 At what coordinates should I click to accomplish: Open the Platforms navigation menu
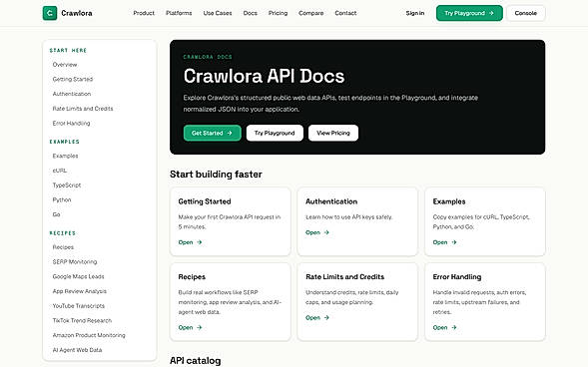179,13
